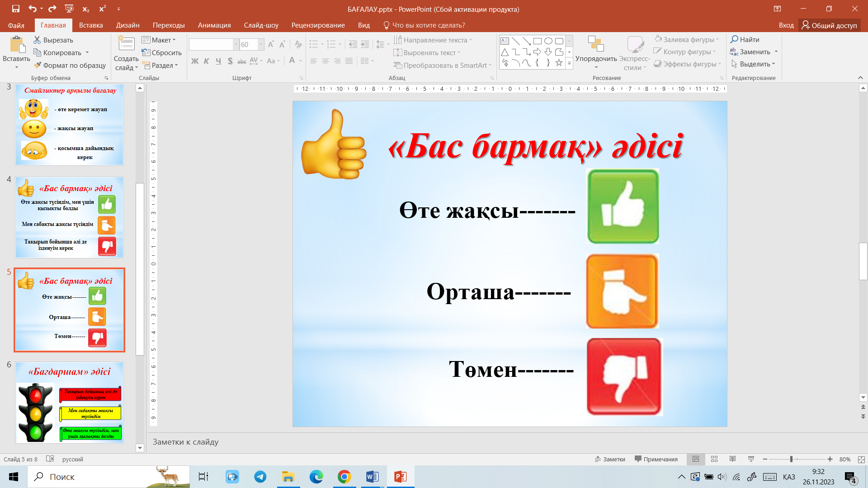Image resolution: width=868 pixels, height=488 pixels.
Task: Click the Найти magnifier icon
Action: (735, 39)
